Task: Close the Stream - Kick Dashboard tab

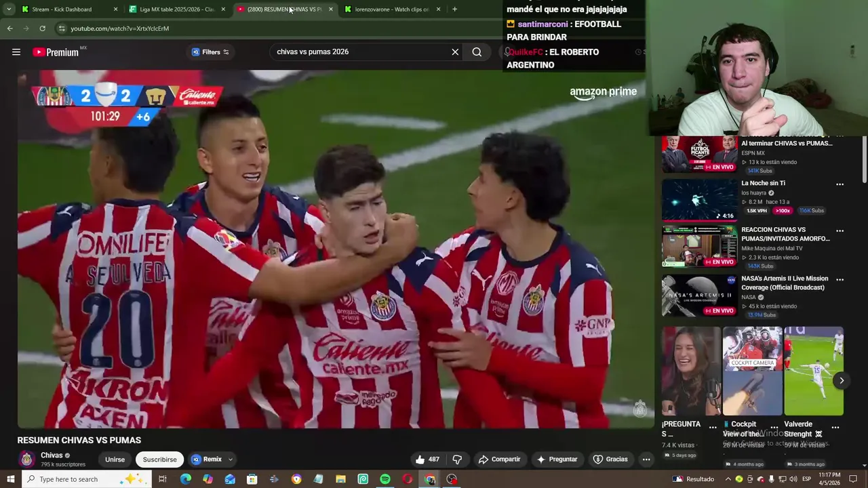Action: 115,9
